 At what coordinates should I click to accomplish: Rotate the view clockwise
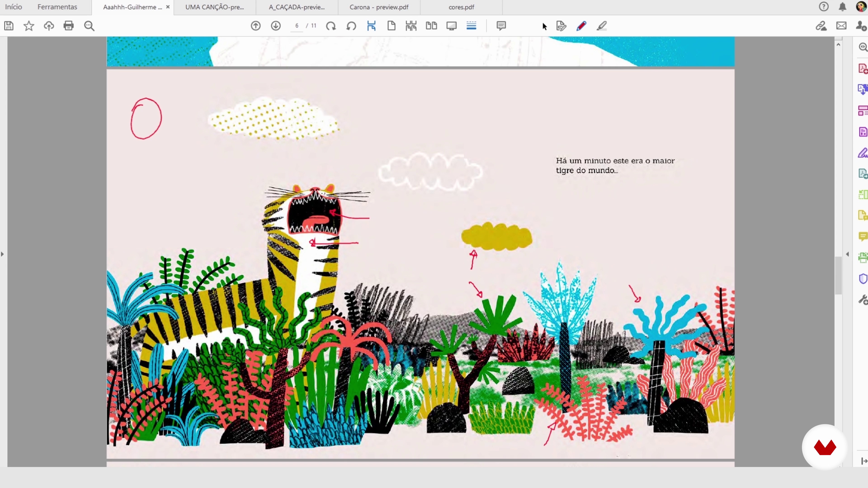click(331, 26)
